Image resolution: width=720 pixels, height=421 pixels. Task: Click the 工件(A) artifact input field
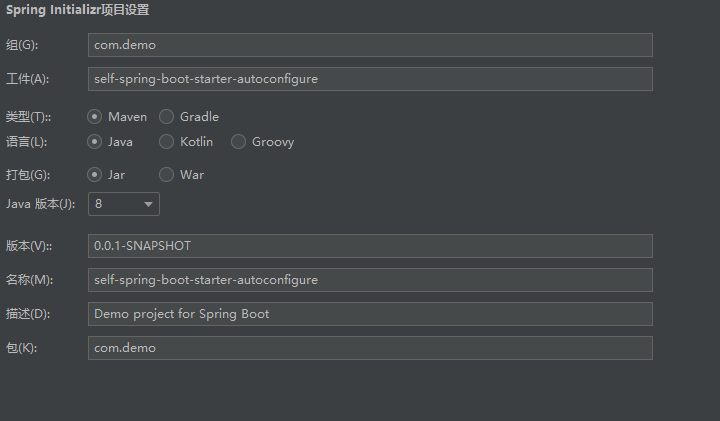370,79
